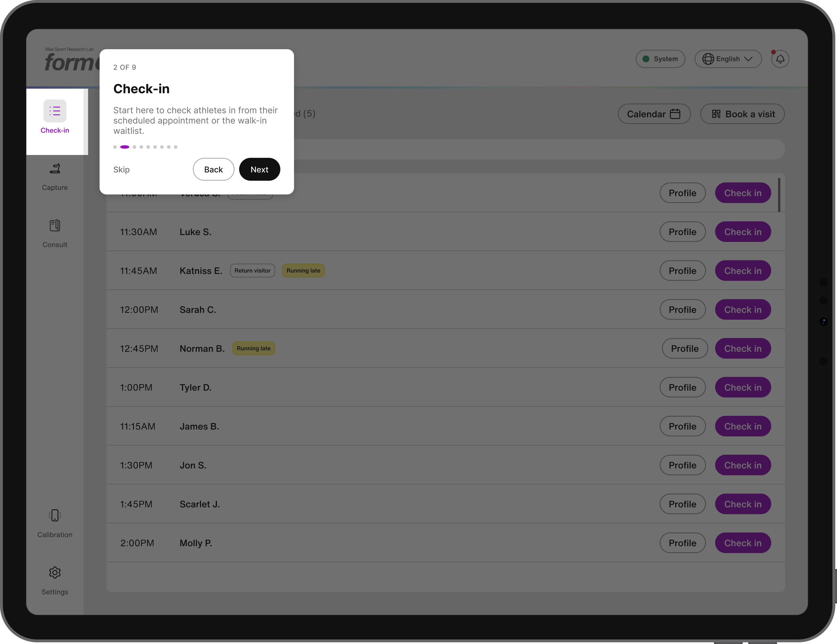Check in Katniss E.
Image resolution: width=837 pixels, height=644 pixels.
(743, 270)
